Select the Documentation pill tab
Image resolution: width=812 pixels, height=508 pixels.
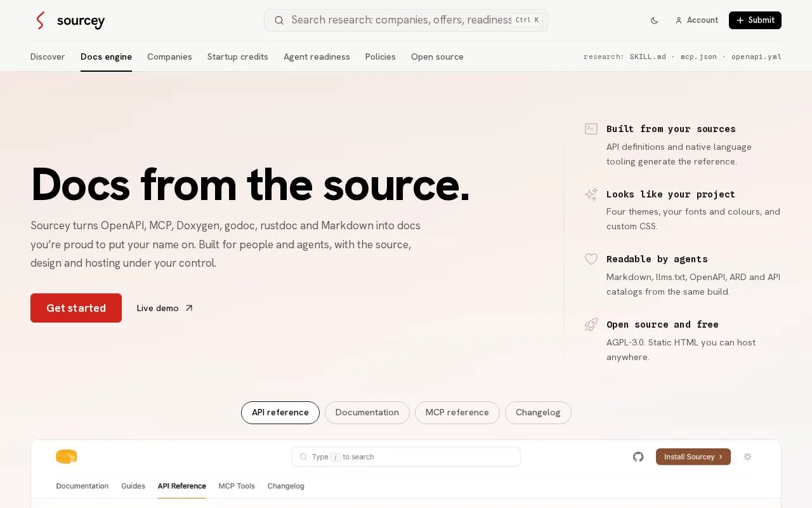point(367,413)
